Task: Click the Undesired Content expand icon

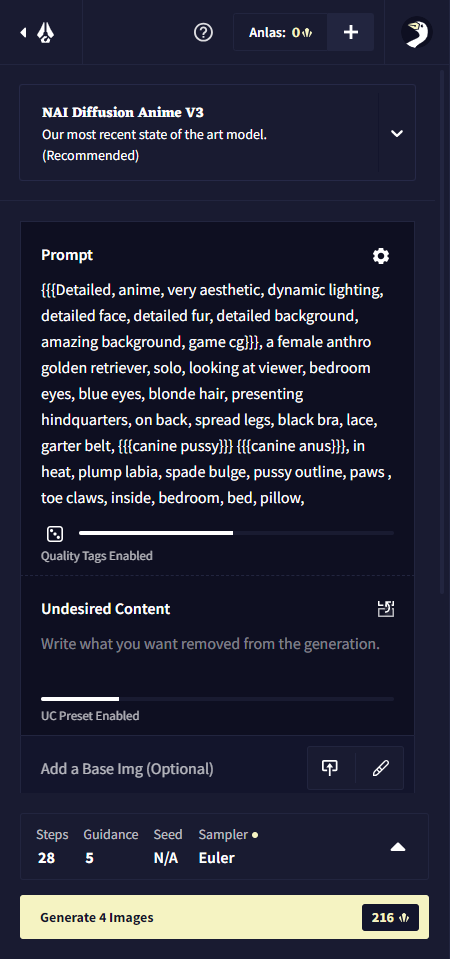Action: [x=386, y=609]
